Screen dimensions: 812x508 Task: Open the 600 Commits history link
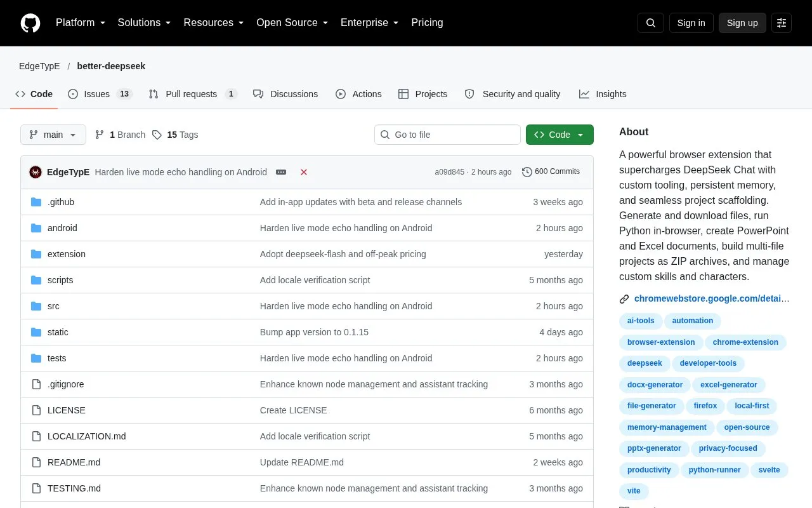click(551, 171)
